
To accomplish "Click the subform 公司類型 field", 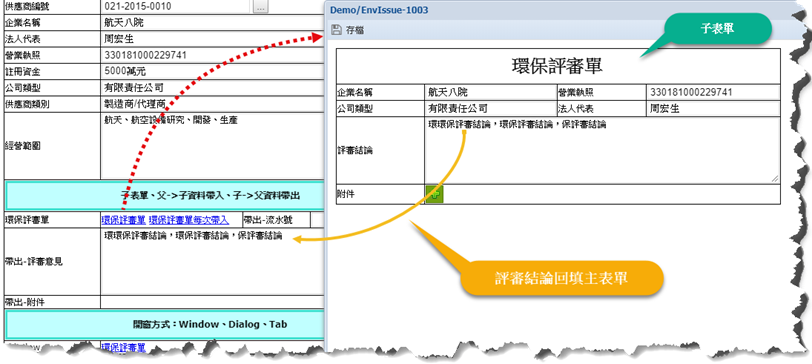I will 490,109.
